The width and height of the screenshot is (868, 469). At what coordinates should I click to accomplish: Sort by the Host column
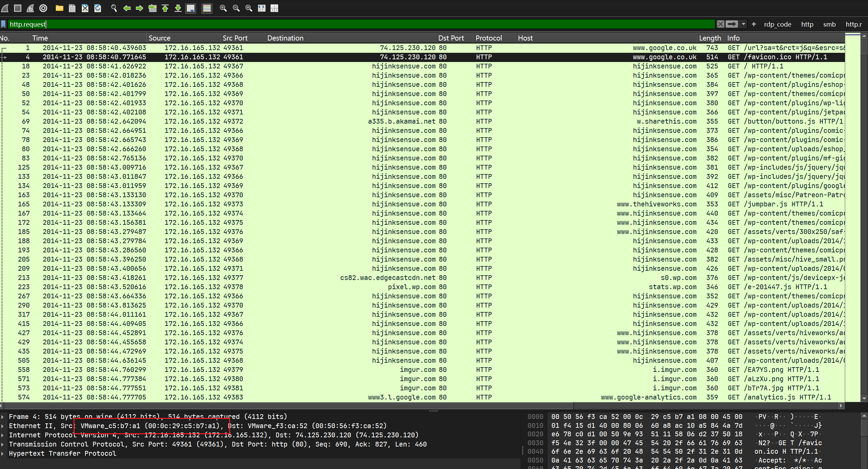(607, 38)
